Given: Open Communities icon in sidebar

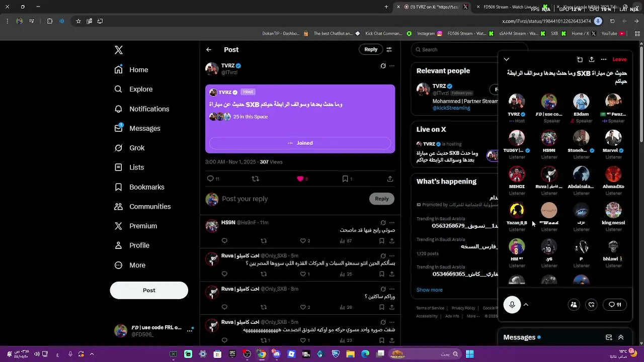Looking at the screenshot, I should [x=118, y=207].
